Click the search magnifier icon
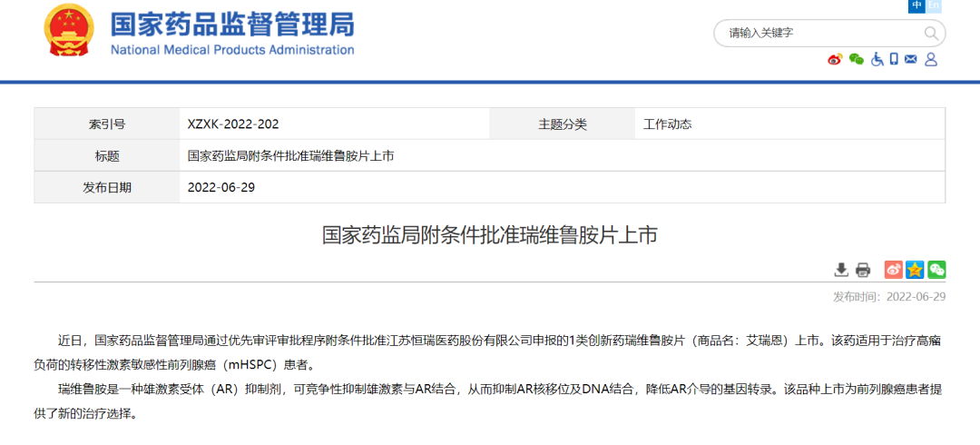Viewport: 980px width, 445px height. click(x=931, y=33)
